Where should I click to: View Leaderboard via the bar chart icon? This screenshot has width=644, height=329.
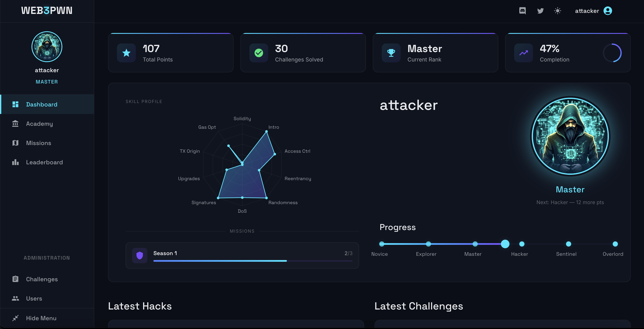[x=15, y=162]
